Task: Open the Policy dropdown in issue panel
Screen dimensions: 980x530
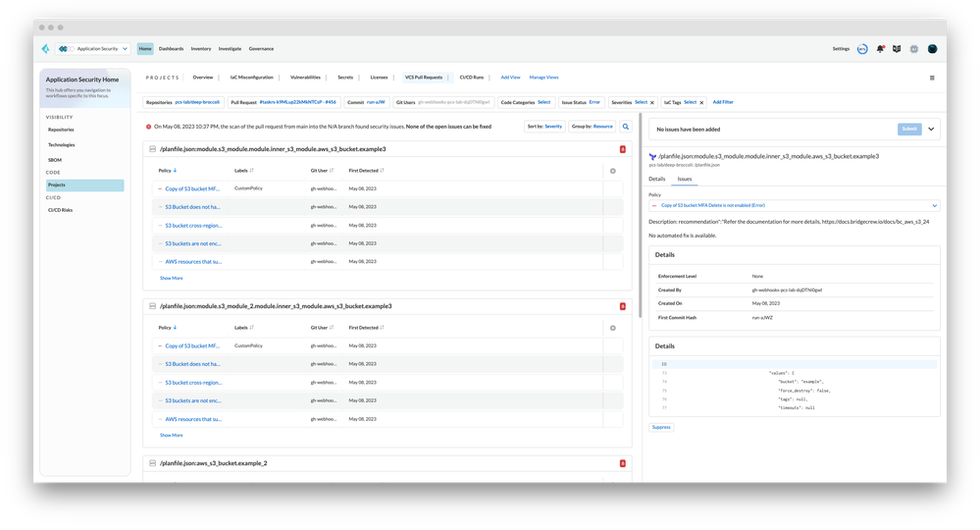Action: [x=795, y=206]
